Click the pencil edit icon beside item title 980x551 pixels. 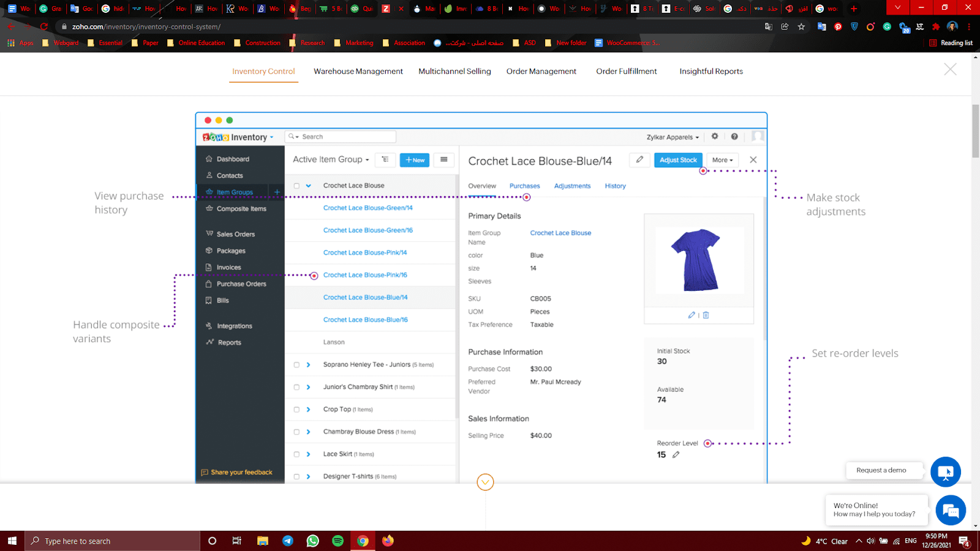tap(639, 160)
